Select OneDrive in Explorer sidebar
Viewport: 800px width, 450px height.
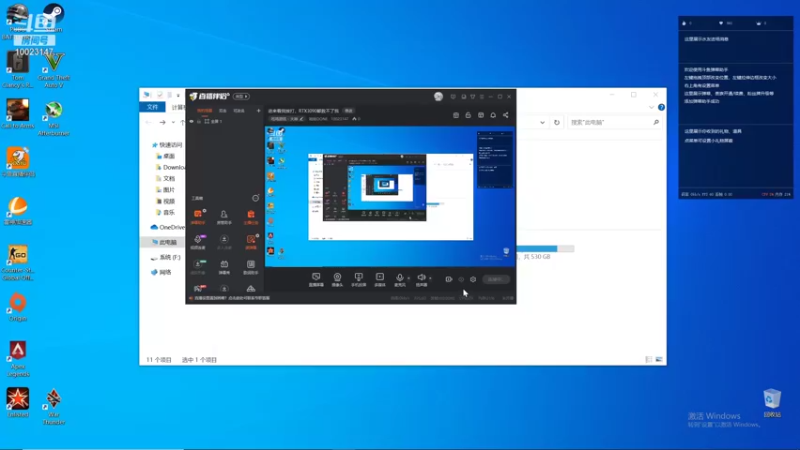(168, 227)
